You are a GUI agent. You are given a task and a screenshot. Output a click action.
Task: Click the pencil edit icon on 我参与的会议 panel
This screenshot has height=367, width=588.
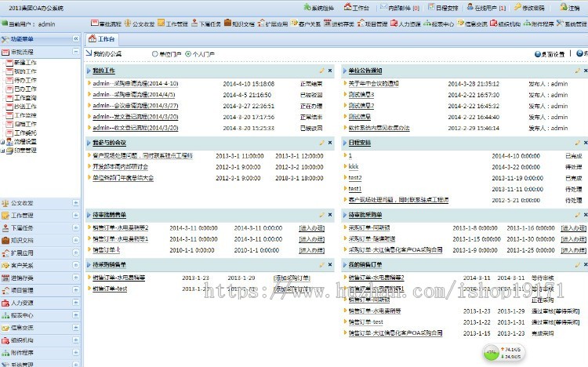pyautogui.click(x=321, y=143)
